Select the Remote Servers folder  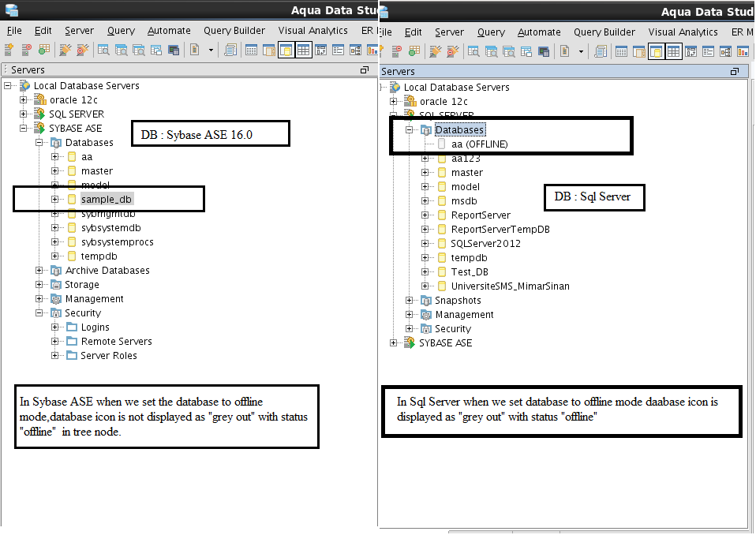click(116, 341)
